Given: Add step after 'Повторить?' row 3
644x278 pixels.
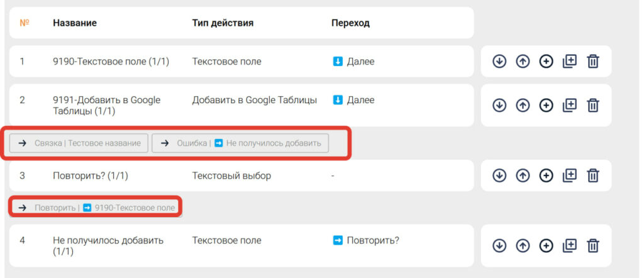Looking at the screenshot, I should tap(546, 175).
